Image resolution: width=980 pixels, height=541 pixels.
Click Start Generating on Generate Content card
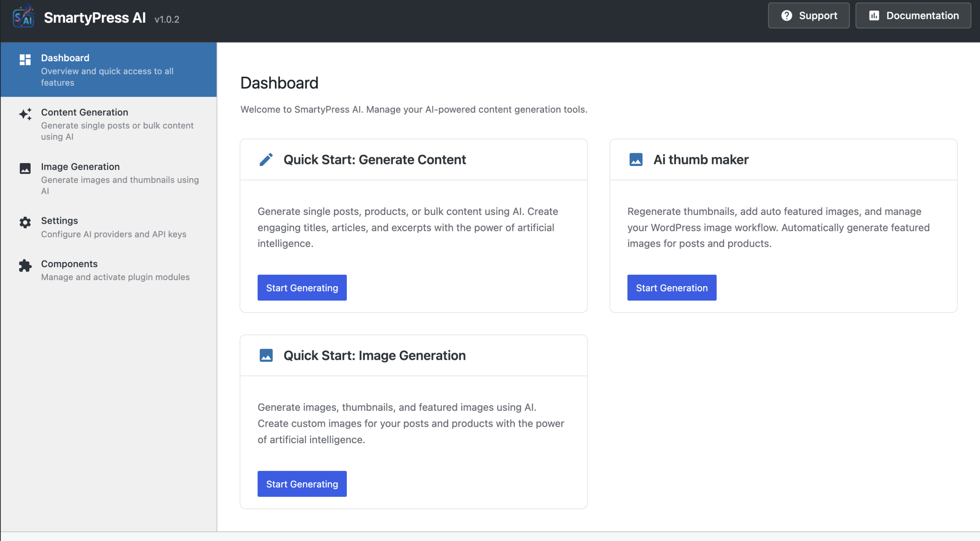(302, 287)
